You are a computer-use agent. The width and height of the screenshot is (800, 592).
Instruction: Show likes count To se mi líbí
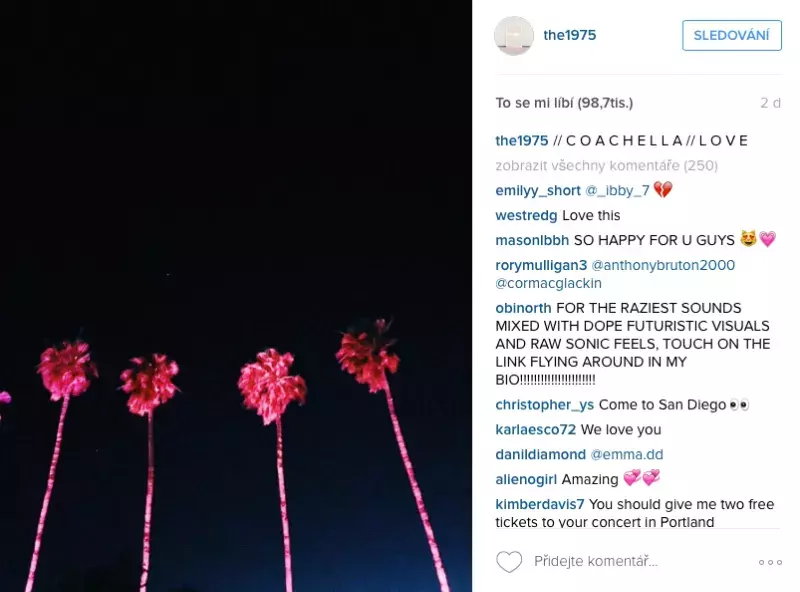click(564, 103)
